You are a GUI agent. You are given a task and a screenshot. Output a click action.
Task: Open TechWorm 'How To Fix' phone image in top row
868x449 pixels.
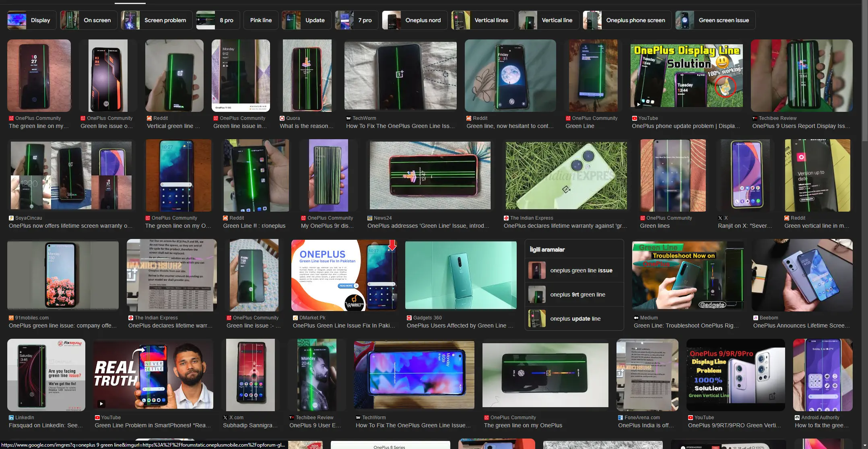(x=400, y=76)
